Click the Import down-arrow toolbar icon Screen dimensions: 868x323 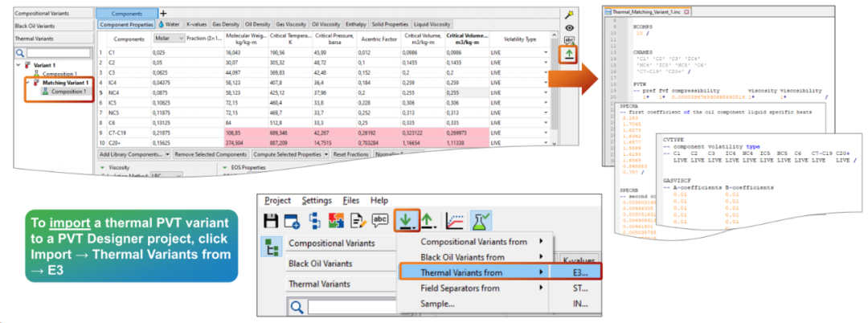coord(407,220)
